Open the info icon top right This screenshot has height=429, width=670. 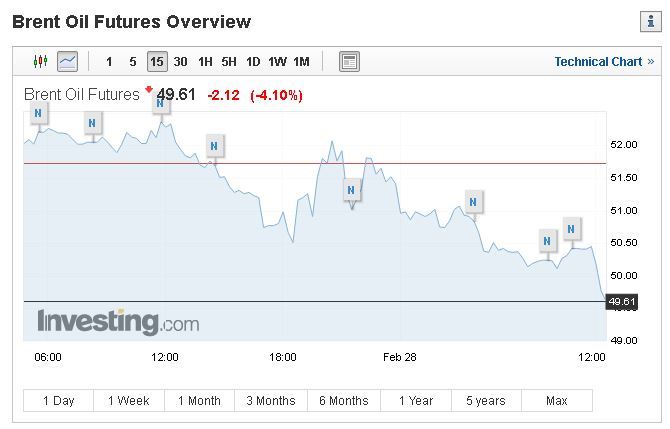pos(648,22)
